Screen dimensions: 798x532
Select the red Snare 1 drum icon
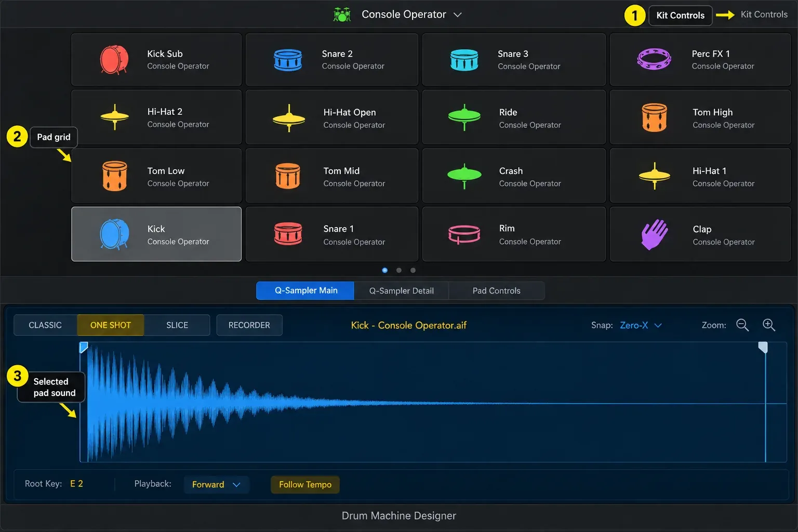coord(288,234)
